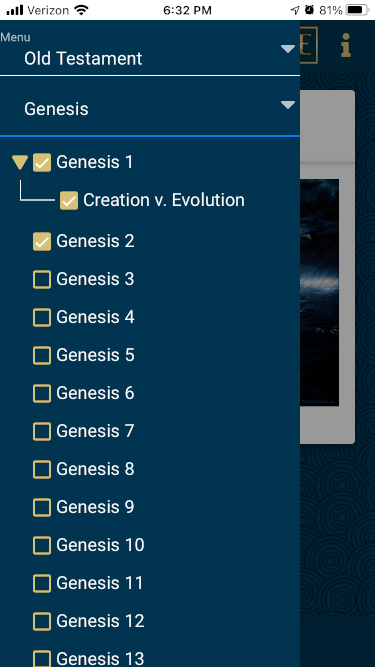This screenshot has width=375, height=667.
Task: Tap the gold info icon
Action: click(346, 45)
